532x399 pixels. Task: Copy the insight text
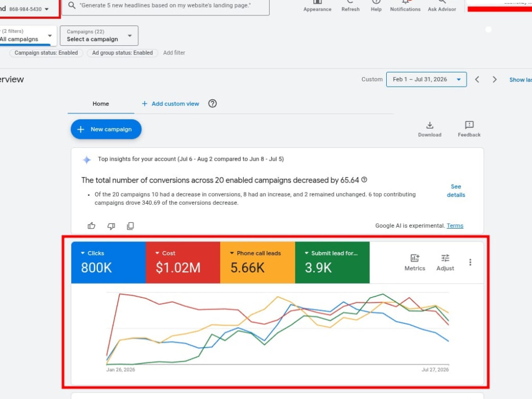(130, 226)
